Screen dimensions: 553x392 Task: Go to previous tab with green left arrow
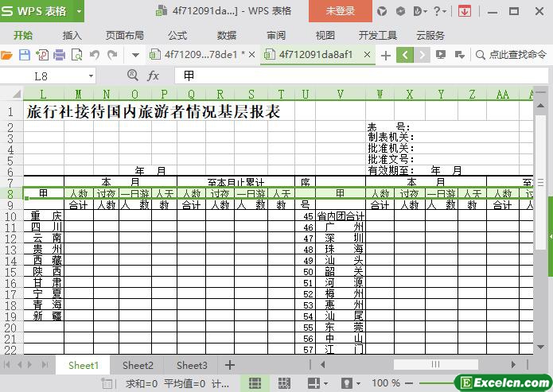point(405,55)
